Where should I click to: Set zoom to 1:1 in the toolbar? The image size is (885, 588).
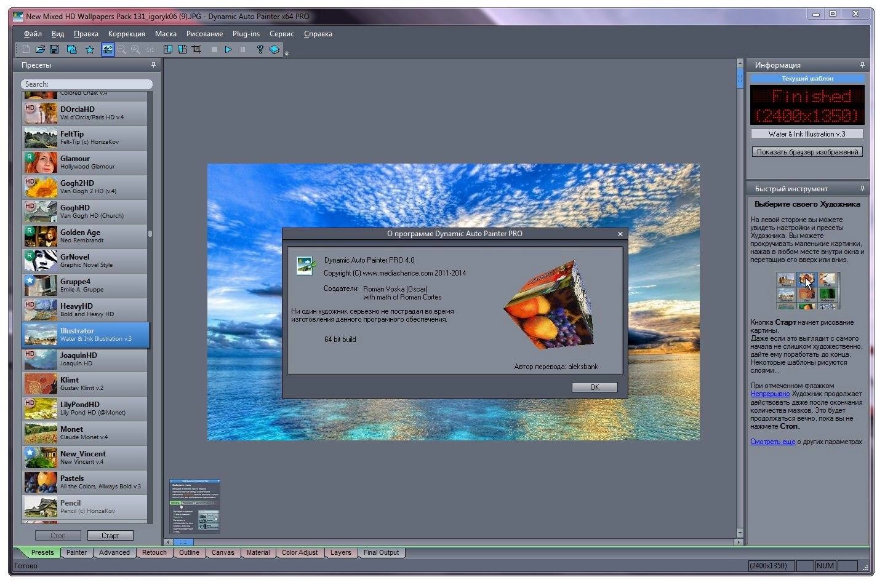pos(150,50)
